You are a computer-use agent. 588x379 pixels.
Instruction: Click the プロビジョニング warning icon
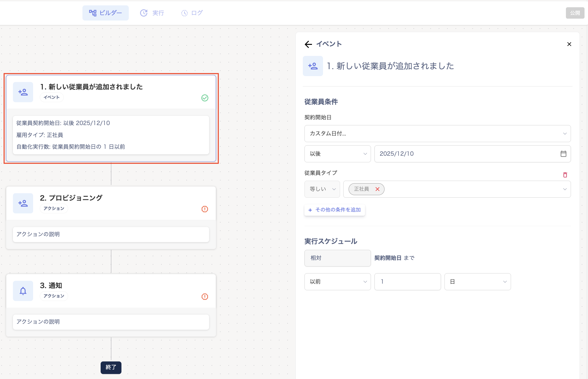coord(205,209)
